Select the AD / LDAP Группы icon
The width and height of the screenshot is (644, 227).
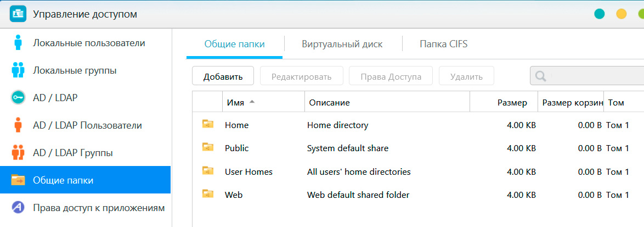[18, 152]
